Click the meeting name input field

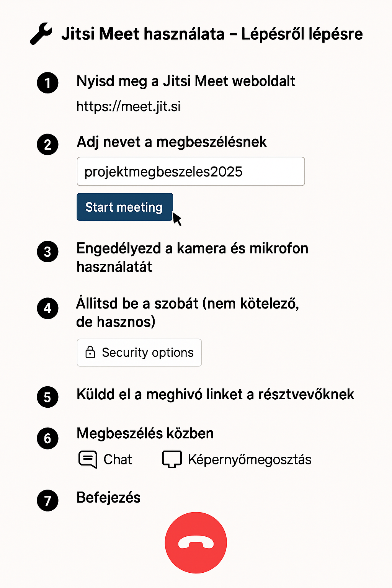pyautogui.click(x=191, y=171)
